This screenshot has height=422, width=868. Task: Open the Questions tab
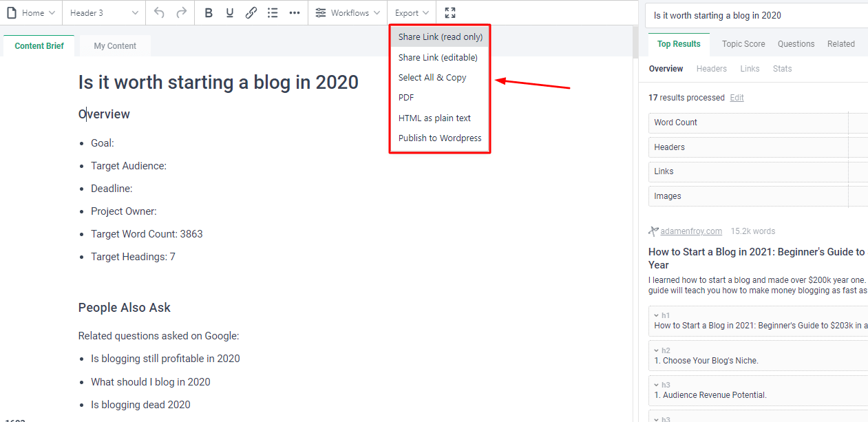(796, 44)
